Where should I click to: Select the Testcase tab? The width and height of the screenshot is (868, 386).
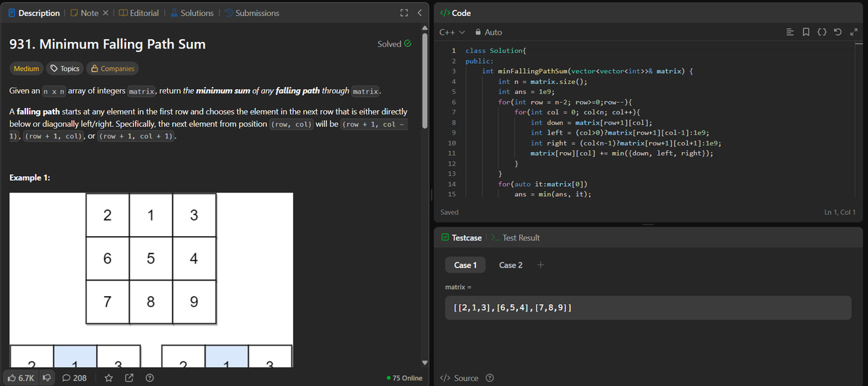coord(461,238)
